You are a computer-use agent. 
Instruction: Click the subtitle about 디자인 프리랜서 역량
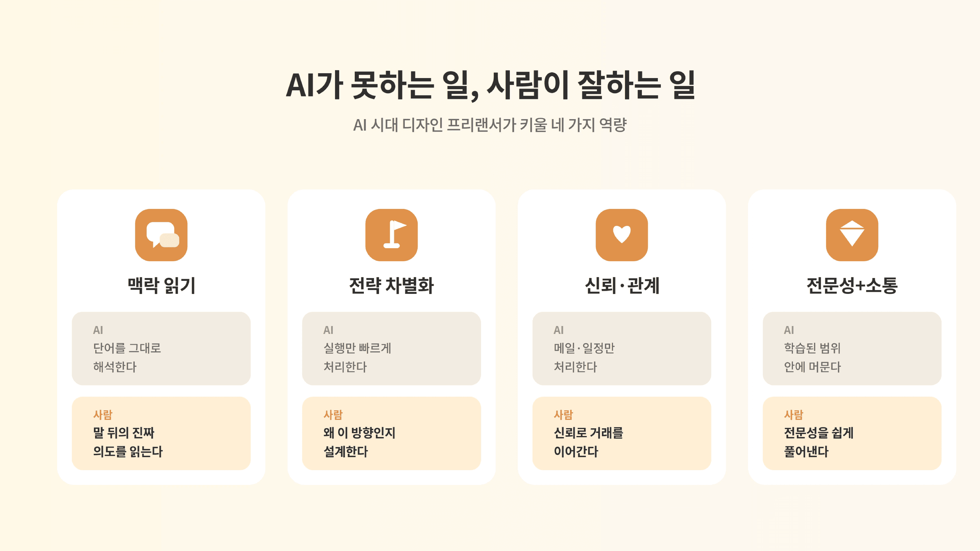(490, 125)
